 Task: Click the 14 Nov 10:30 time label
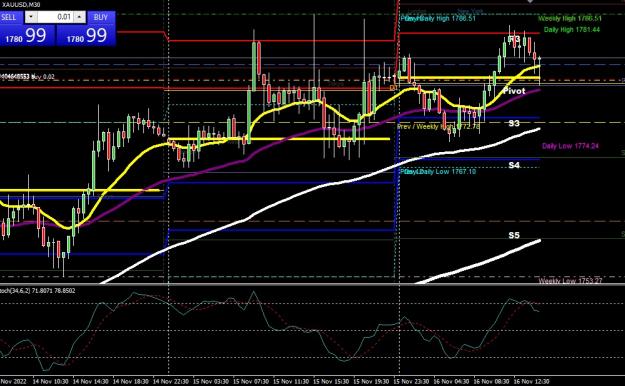pos(50,381)
